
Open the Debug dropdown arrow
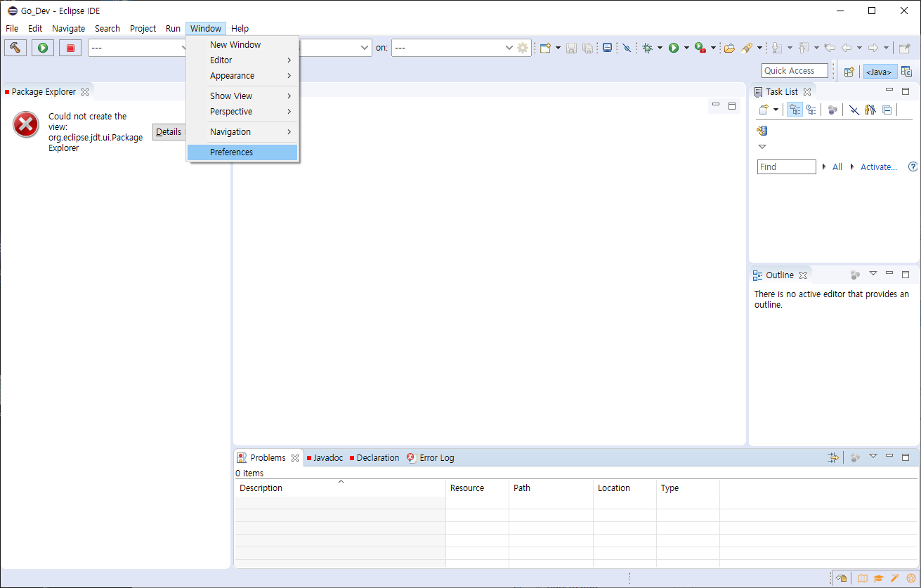pos(660,48)
